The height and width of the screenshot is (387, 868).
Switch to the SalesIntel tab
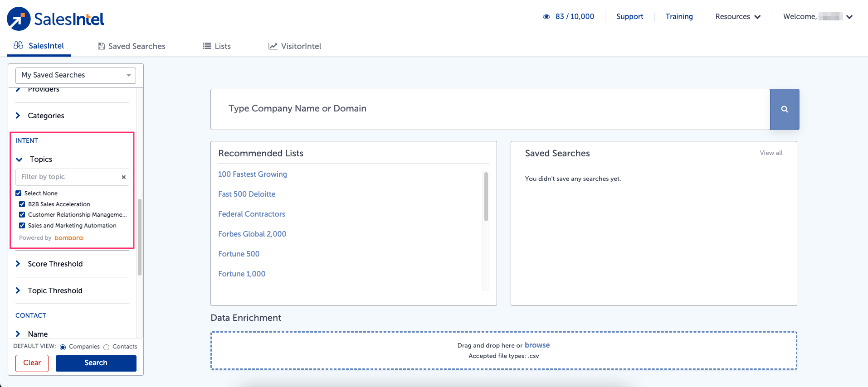[x=39, y=46]
